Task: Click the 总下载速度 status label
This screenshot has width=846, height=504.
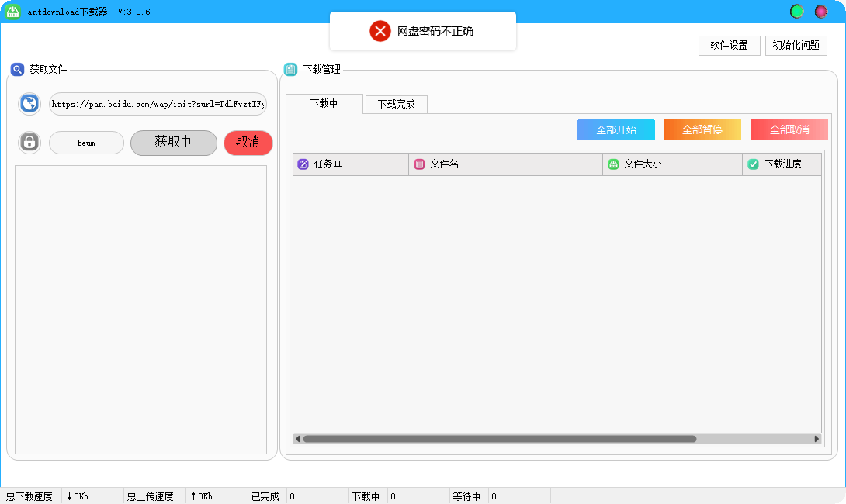Action: 29,496
